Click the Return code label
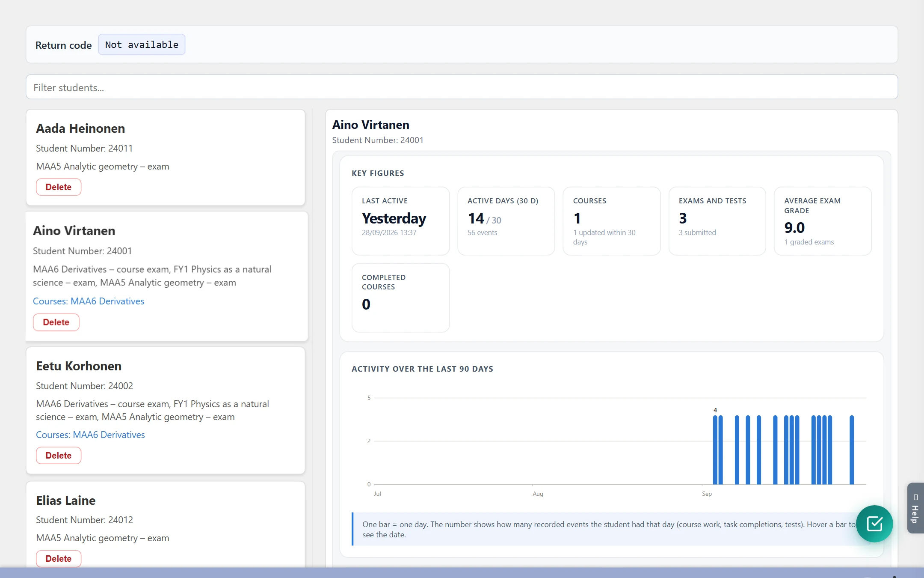Screen dimensions: 924x578 coord(63,45)
